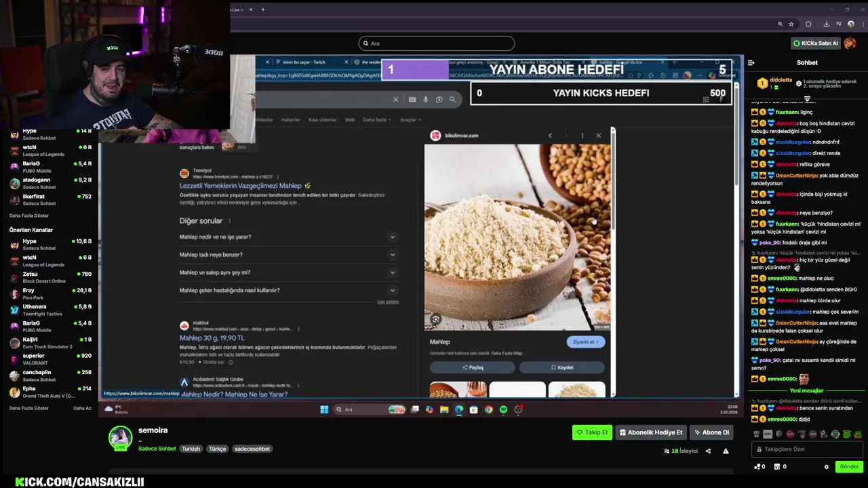
Task: Click the Sadece Sohbet category link under semoira
Action: [157, 449]
